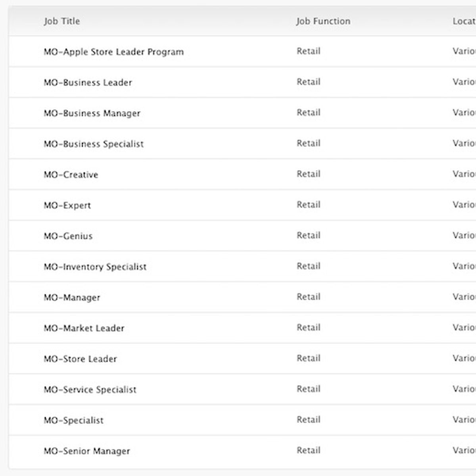Open the MO-Creative job posting

(x=71, y=175)
